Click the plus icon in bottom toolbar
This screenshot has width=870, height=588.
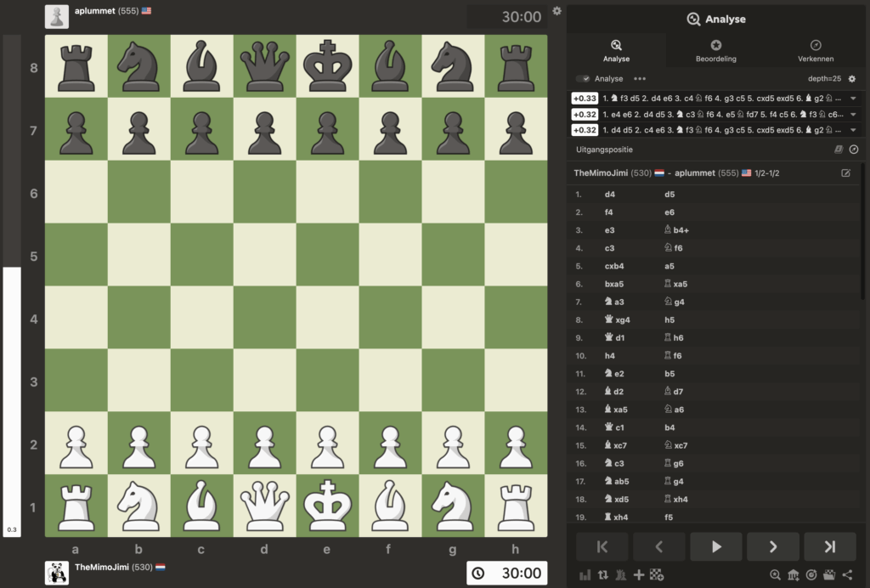pyautogui.click(x=638, y=574)
